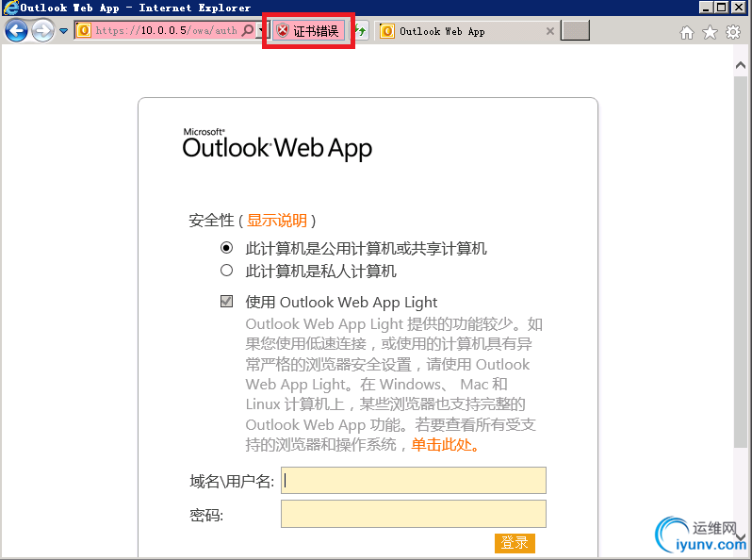Click the 域名\用户名 input field
The image size is (752, 560).
[414, 481]
